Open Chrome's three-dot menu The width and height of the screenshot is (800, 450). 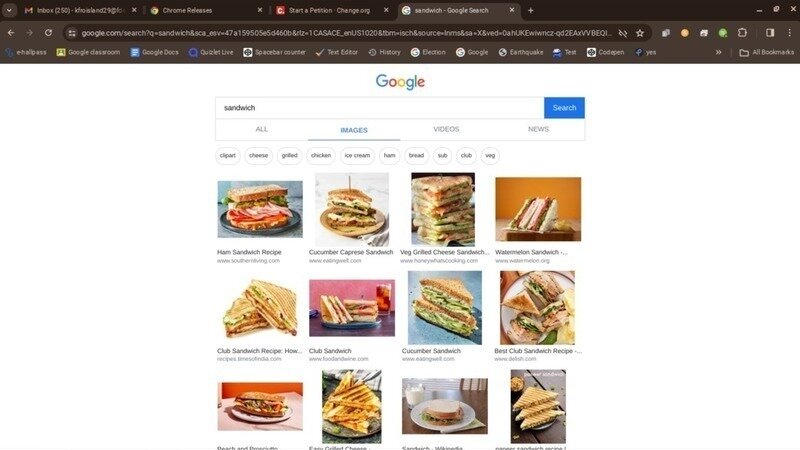point(788,33)
